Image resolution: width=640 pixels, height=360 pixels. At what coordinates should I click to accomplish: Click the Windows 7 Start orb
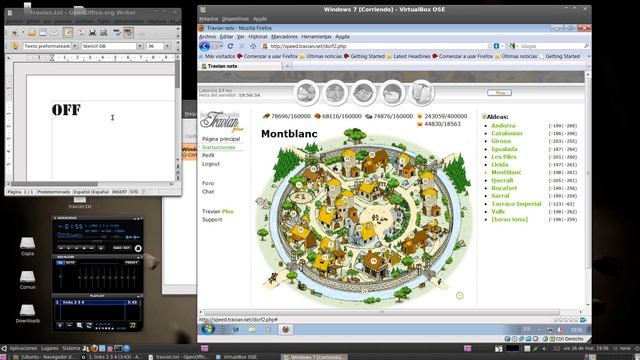207,329
